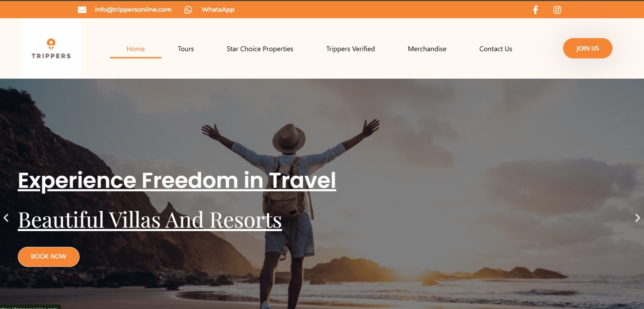Navigate to Contact Us
The height and width of the screenshot is (309, 644).
(496, 49)
